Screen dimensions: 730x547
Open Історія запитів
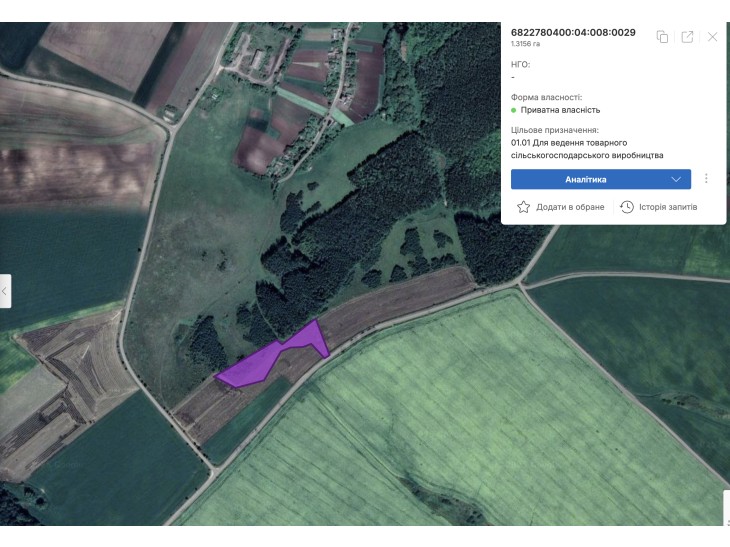(x=668, y=207)
